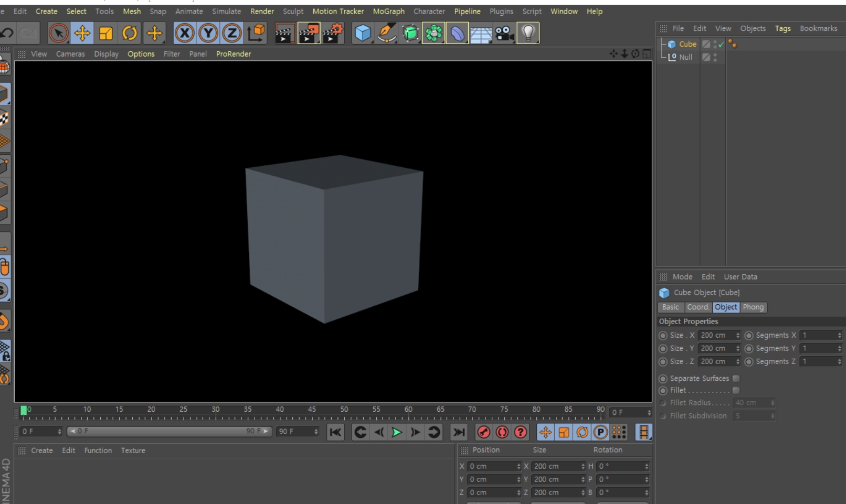Switch to the Basic tab
The height and width of the screenshot is (504, 846).
click(x=671, y=307)
